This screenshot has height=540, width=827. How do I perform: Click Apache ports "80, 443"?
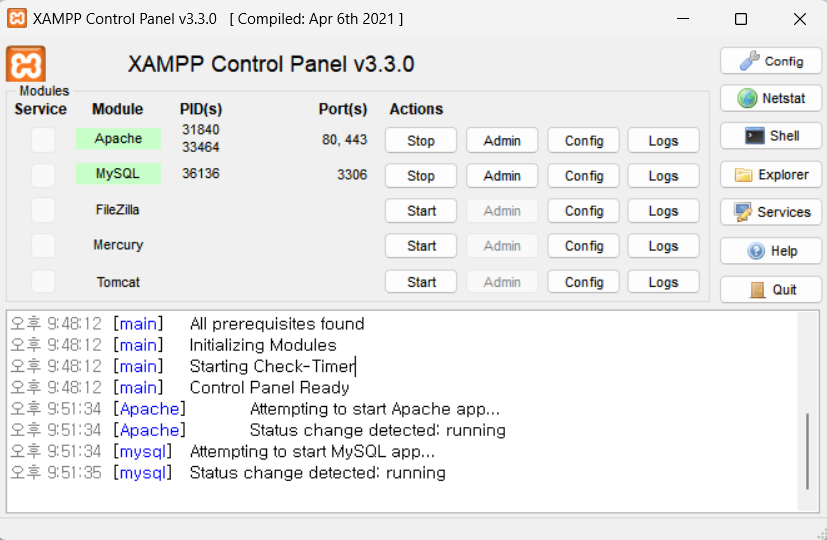pos(344,140)
